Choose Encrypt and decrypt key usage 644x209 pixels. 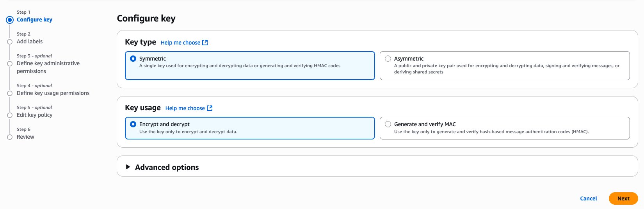coord(133,124)
